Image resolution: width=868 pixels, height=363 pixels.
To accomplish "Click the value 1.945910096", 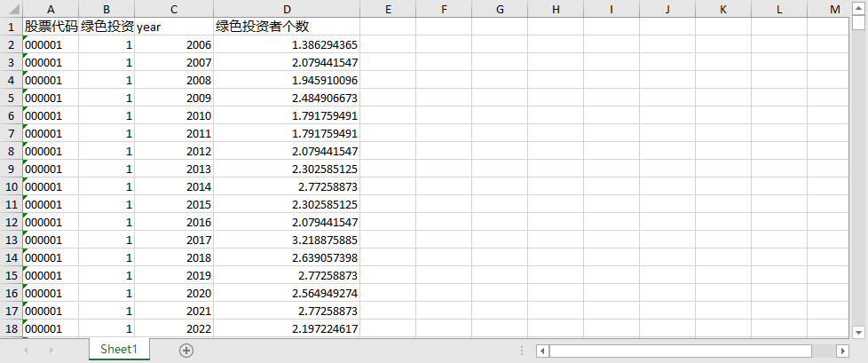I will [x=287, y=80].
